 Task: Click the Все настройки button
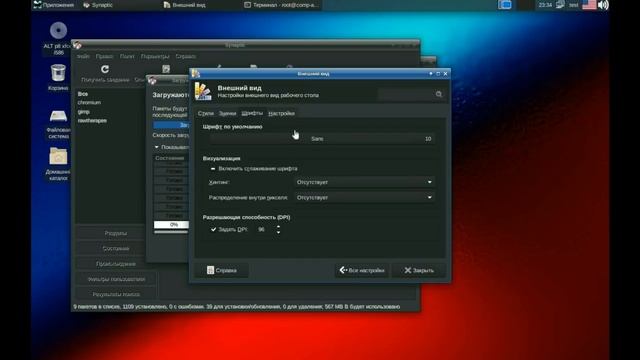[362, 270]
